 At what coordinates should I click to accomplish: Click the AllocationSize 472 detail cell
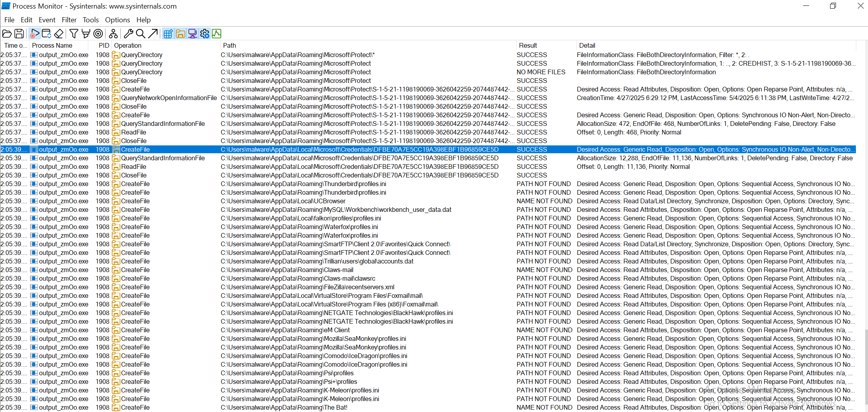pyautogui.click(x=706, y=124)
